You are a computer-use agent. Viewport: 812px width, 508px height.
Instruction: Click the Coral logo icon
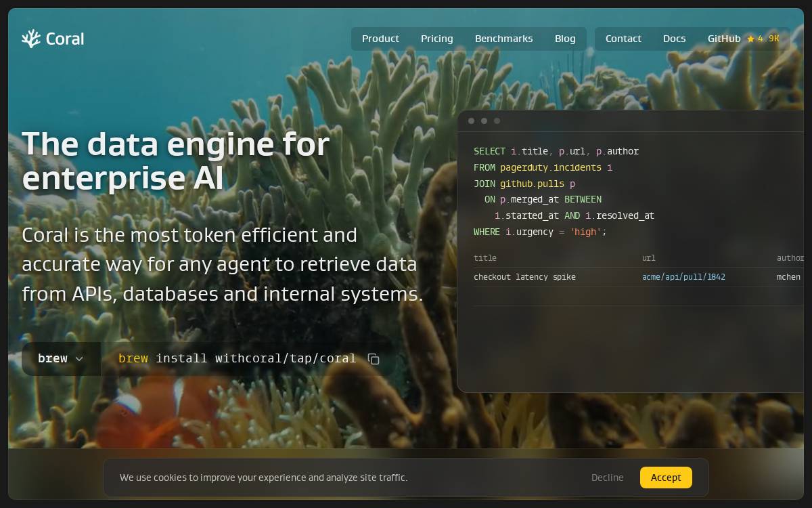[31, 39]
